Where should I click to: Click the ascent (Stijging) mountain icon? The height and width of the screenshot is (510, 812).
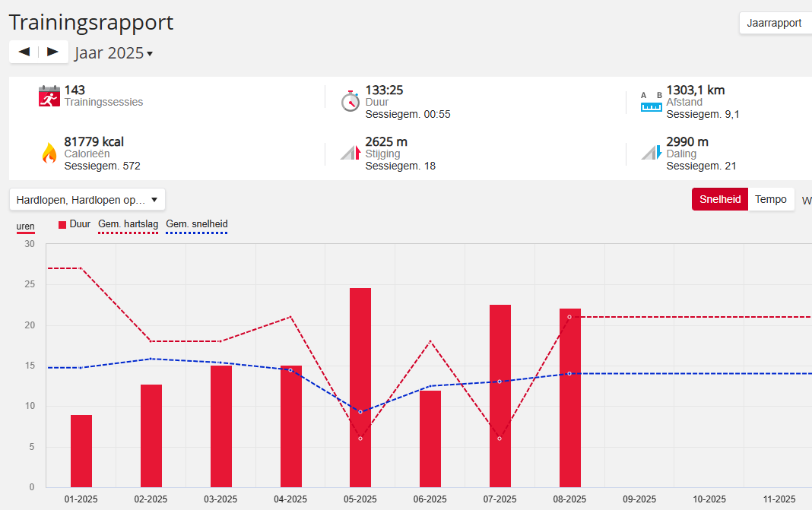(x=350, y=152)
